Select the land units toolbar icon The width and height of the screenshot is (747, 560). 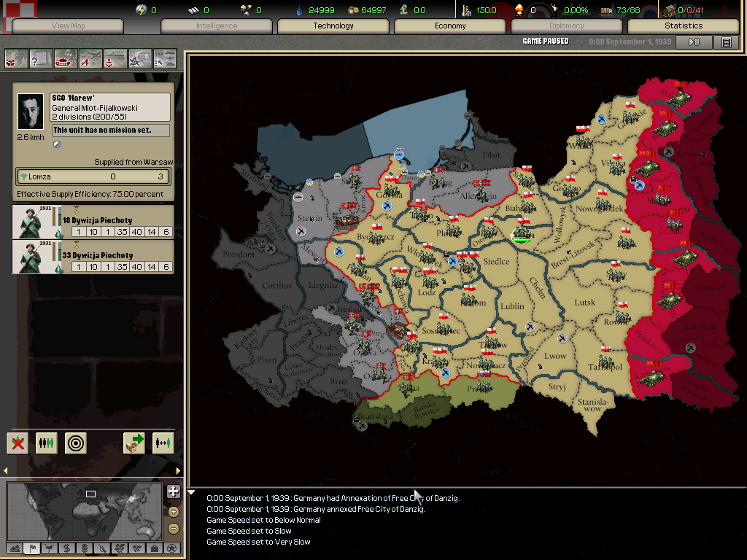click(64, 58)
